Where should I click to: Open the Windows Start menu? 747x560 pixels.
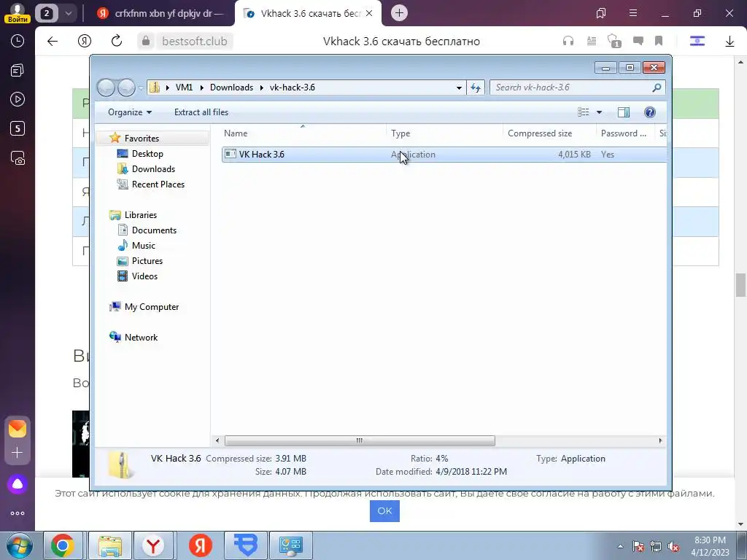point(19,545)
